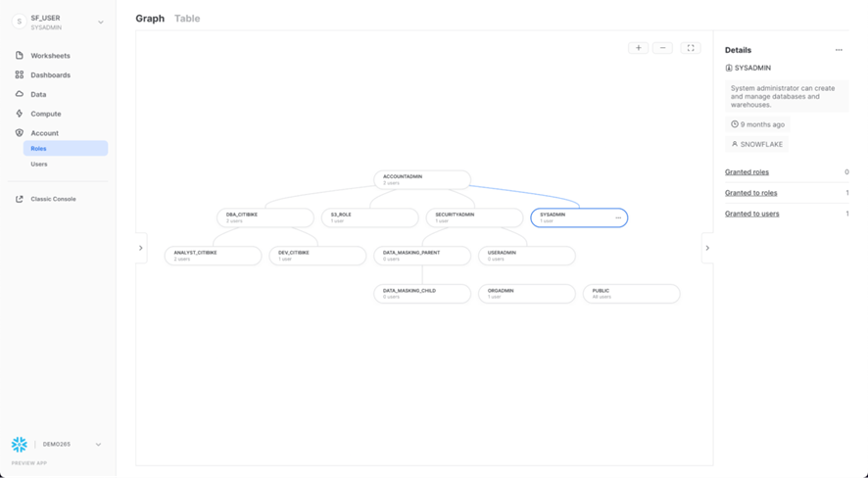Click the Worksheets icon in sidebar
Image resolution: width=868 pixels, height=478 pixels.
click(x=20, y=56)
